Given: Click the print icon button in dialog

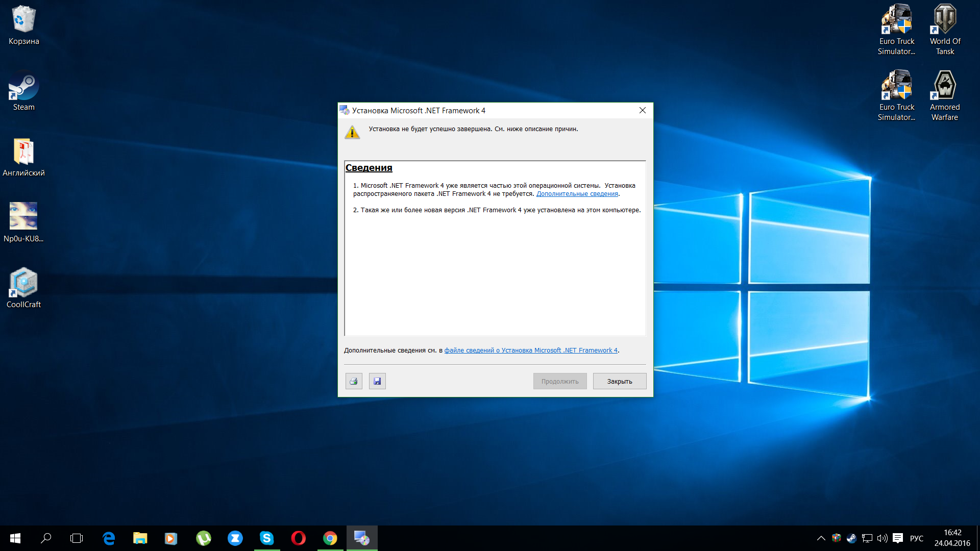Looking at the screenshot, I should click(354, 381).
